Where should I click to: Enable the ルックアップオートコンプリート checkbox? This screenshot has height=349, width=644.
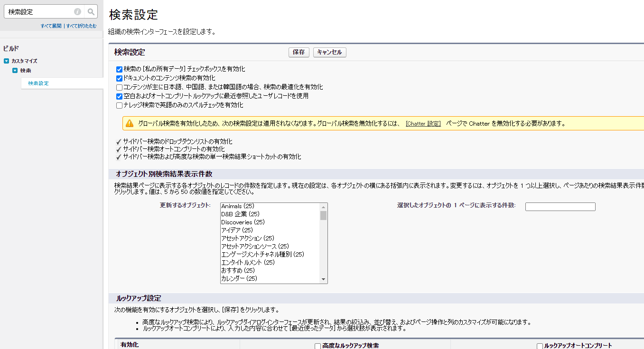click(x=539, y=346)
